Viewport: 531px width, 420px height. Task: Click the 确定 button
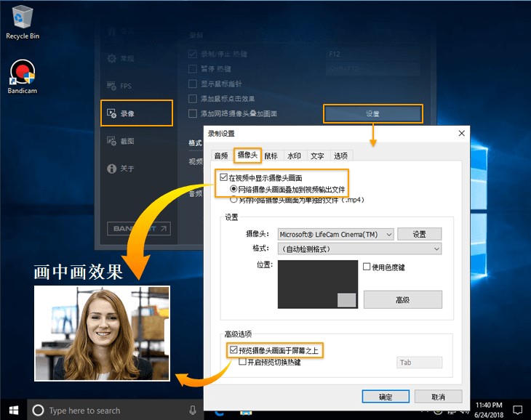click(386, 397)
